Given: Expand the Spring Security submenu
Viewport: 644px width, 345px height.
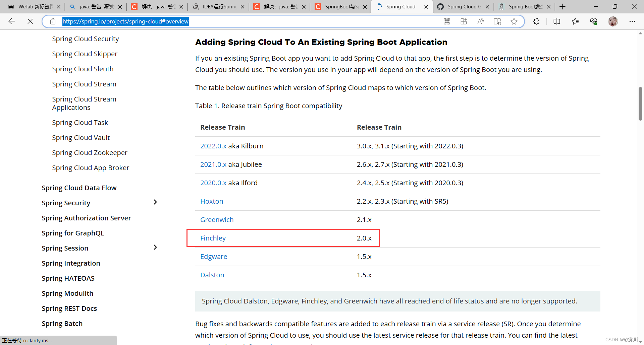Looking at the screenshot, I should [x=155, y=202].
